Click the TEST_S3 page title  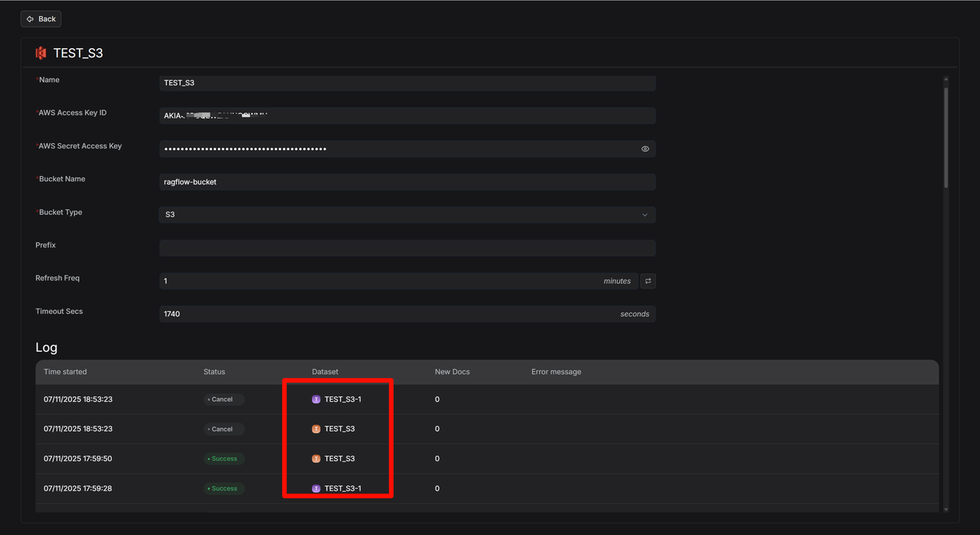pos(78,54)
